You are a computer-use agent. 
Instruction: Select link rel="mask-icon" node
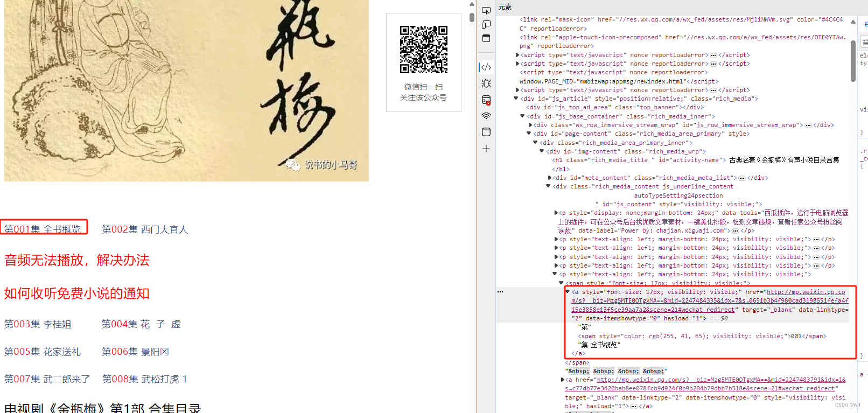681,24
